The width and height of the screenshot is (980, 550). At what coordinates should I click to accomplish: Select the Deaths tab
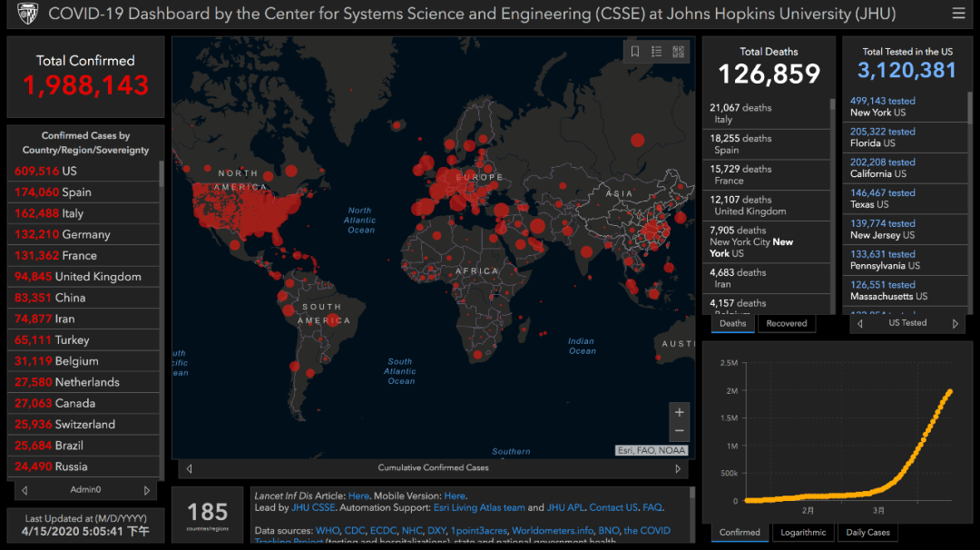pyautogui.click(x=732, y=323)
